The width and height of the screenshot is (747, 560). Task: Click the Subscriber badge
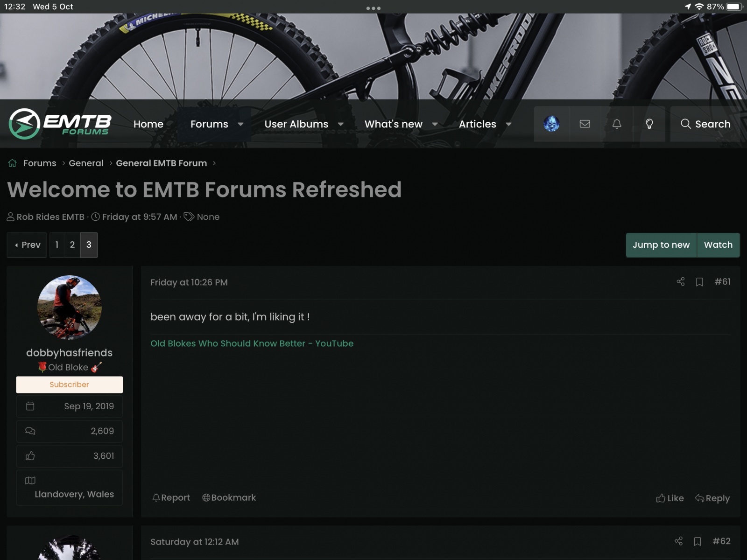(69, 384)
